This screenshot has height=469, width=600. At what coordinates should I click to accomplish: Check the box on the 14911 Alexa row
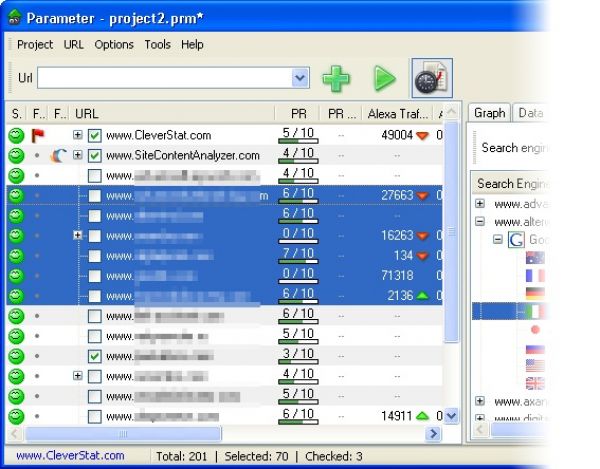pos(95,416)
